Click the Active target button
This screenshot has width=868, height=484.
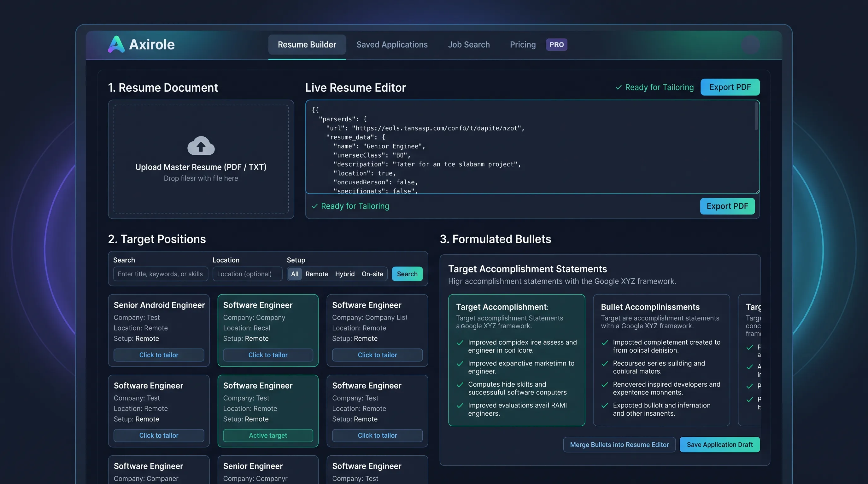268,435
